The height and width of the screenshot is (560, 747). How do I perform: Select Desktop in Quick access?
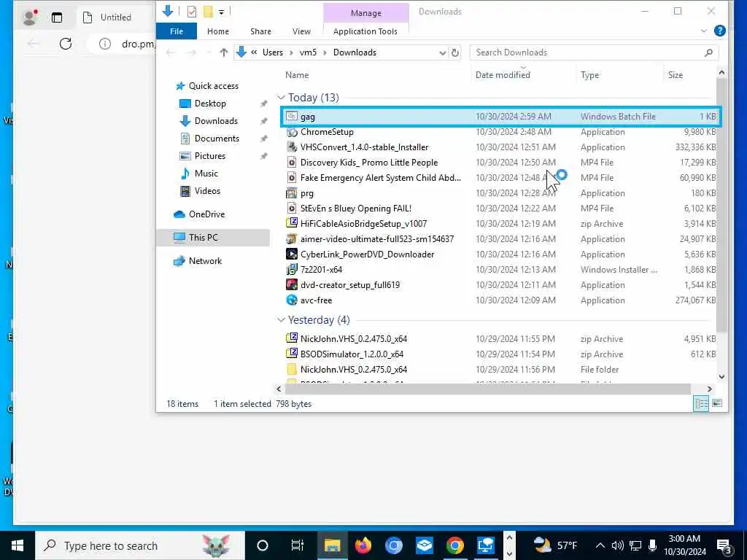click(210, 104)
